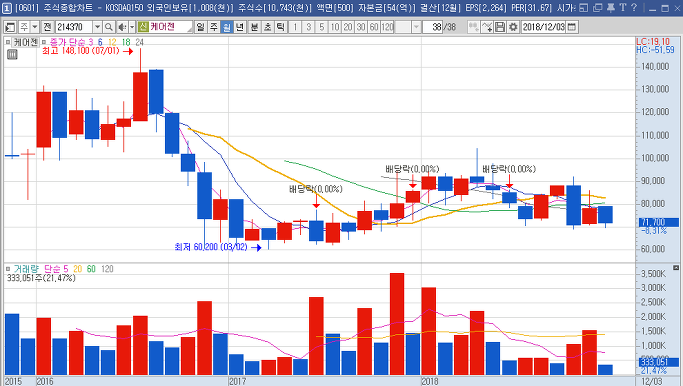Click the compare stocks icon
Image resolution: width=683 pixels, height=386 pixels.
(473, 27)
